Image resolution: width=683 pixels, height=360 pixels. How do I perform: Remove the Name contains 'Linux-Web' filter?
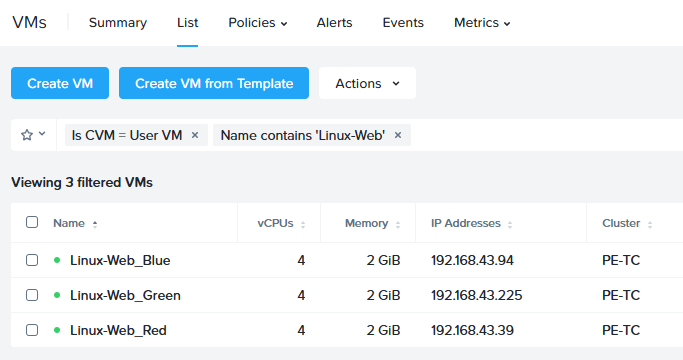point(398,135)
